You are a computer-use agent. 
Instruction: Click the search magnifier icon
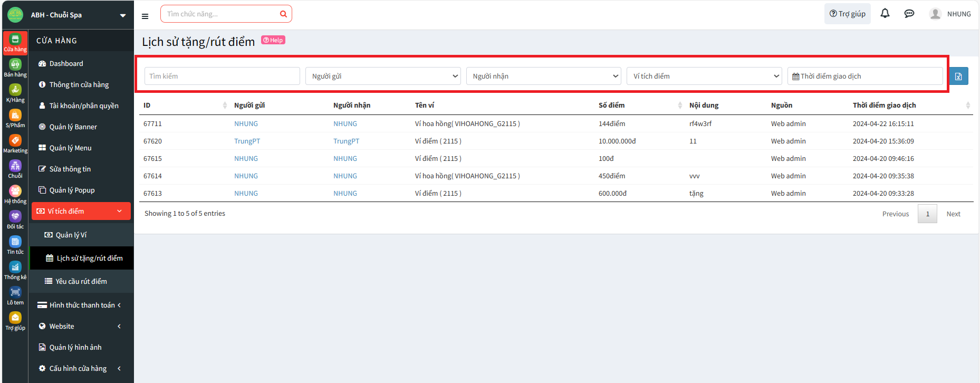pyautogui.click(x=283, y=14)
